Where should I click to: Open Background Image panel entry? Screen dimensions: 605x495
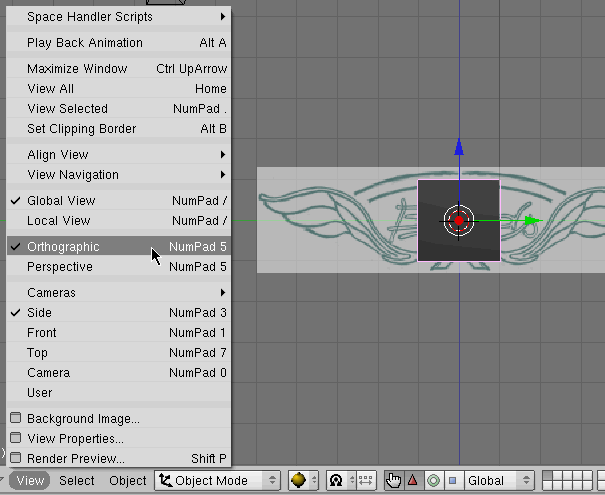pos(119,419)
